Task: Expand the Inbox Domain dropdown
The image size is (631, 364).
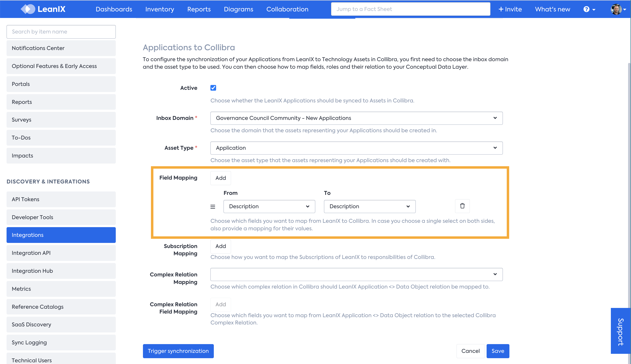Action: (x=356, y=118)
